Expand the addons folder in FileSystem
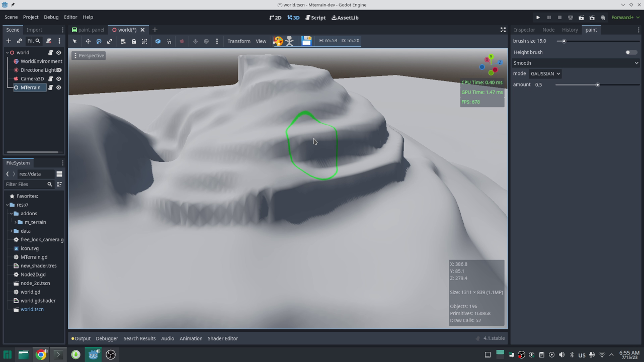The height and width of the screenshot is (362, 644). [x=11, y=213]
